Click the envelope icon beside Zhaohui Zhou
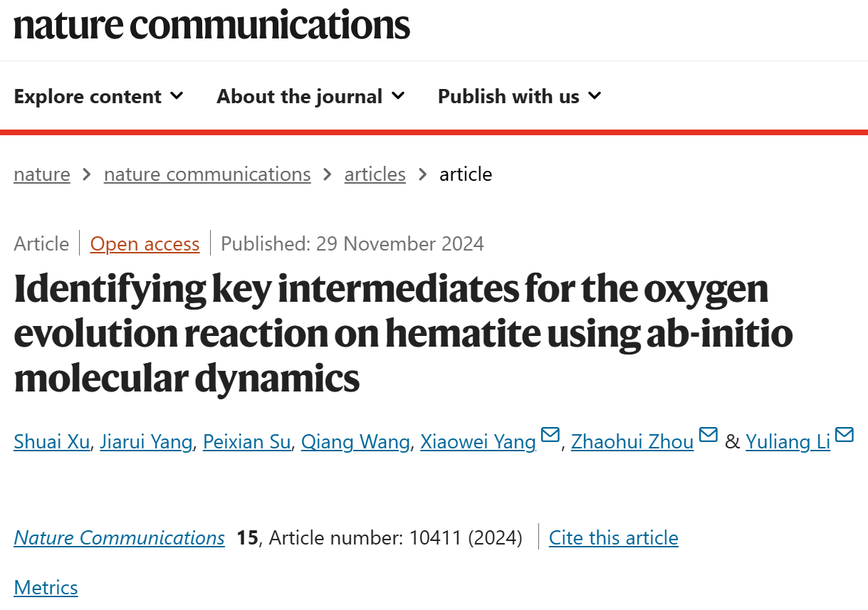The image size is (868, 610). click(x=708, y=435)
